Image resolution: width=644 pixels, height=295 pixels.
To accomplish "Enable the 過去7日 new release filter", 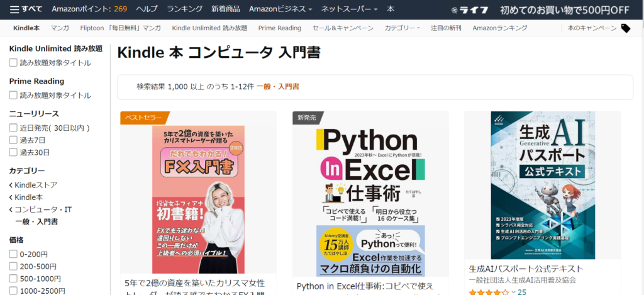I will pos(13,140).
